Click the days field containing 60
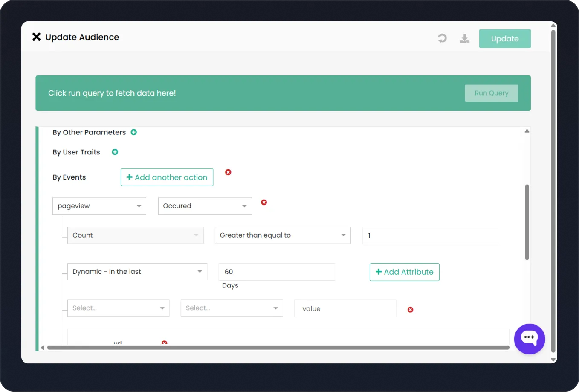The image size is (579, 392). 277,272
